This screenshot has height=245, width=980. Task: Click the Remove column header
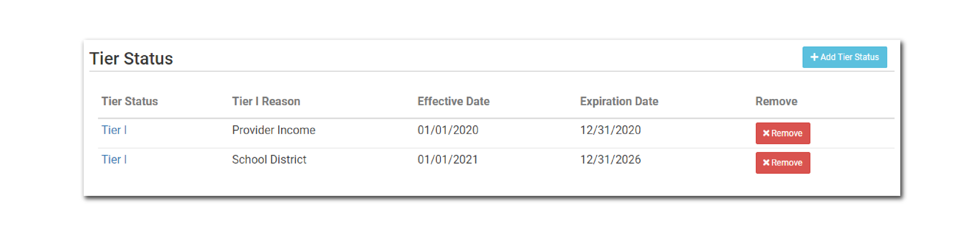[776, 101]
